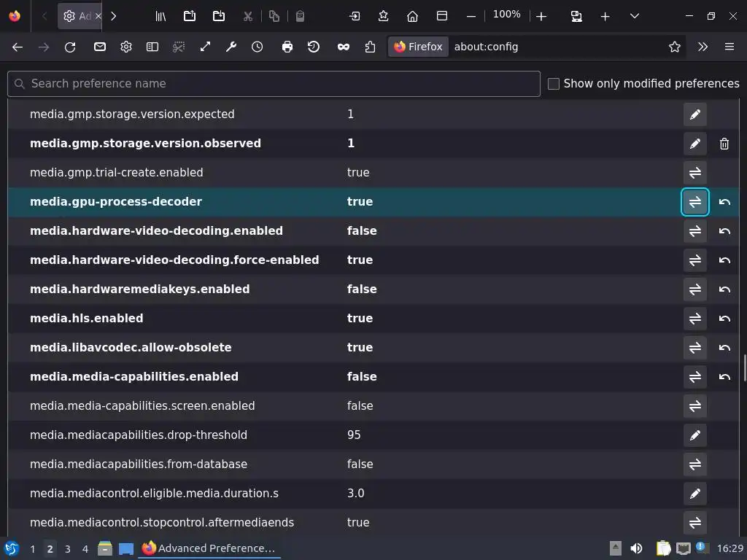Zoom out with the minus button
The image size is (747, 560).
coord(471,16)
